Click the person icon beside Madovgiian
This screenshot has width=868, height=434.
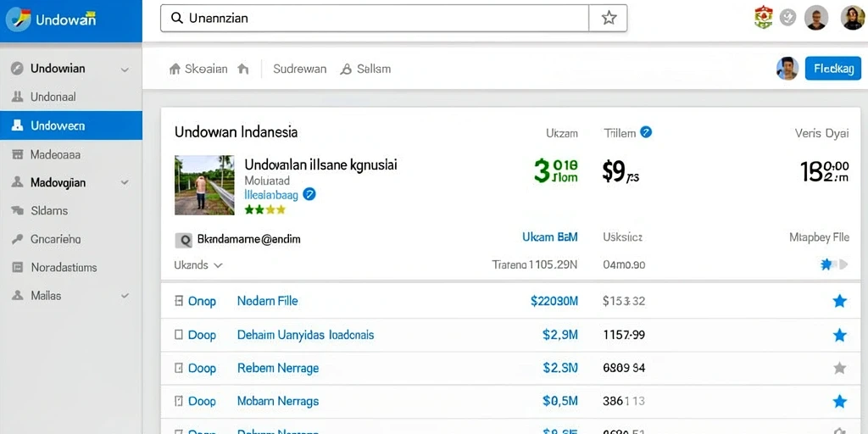point(17,182)
